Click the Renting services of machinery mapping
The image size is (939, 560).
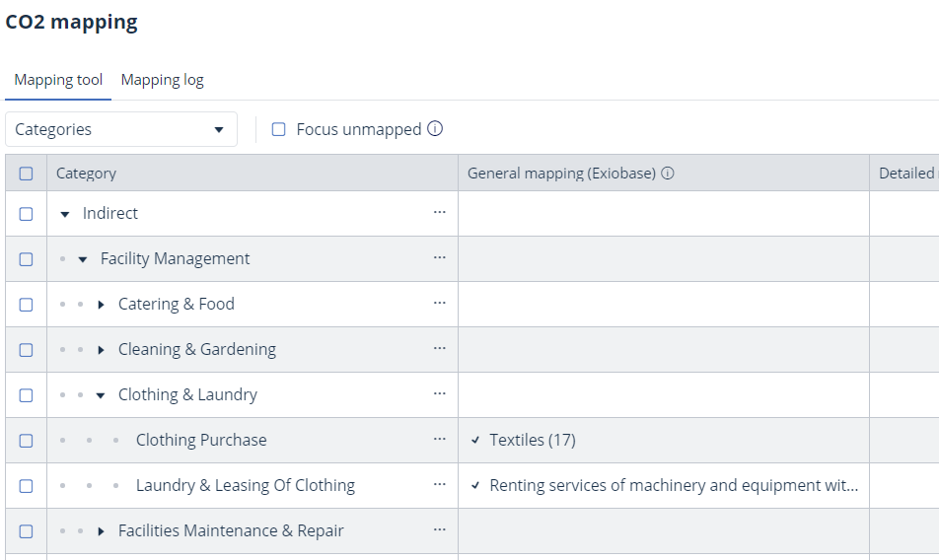click(673, 485)
